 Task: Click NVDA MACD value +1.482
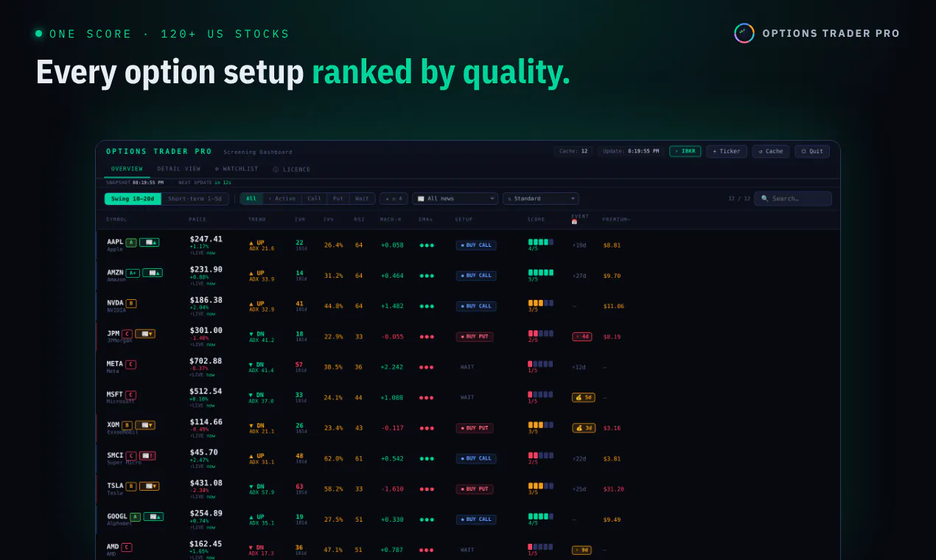pyautogui.click(x=392, y=307)
